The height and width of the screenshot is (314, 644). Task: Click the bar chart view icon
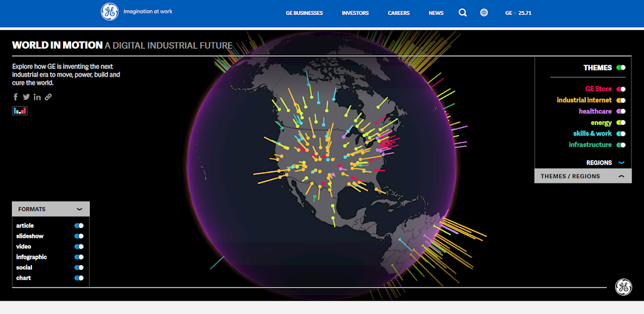(19, 111)
